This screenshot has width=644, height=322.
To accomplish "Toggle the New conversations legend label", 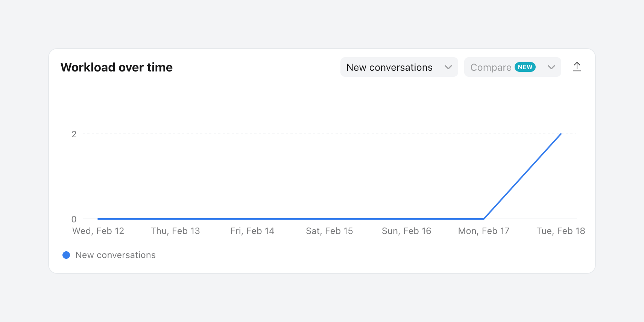I will [x=115, y=255].
